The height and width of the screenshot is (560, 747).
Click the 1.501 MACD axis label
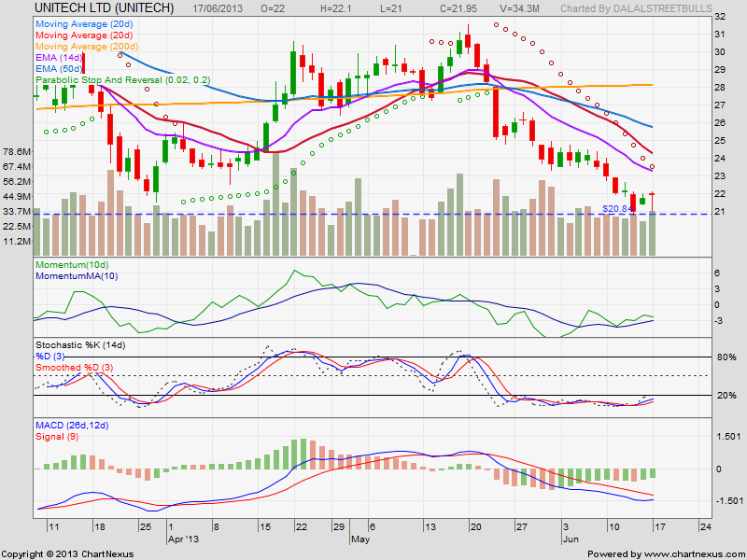coord(728,437)
